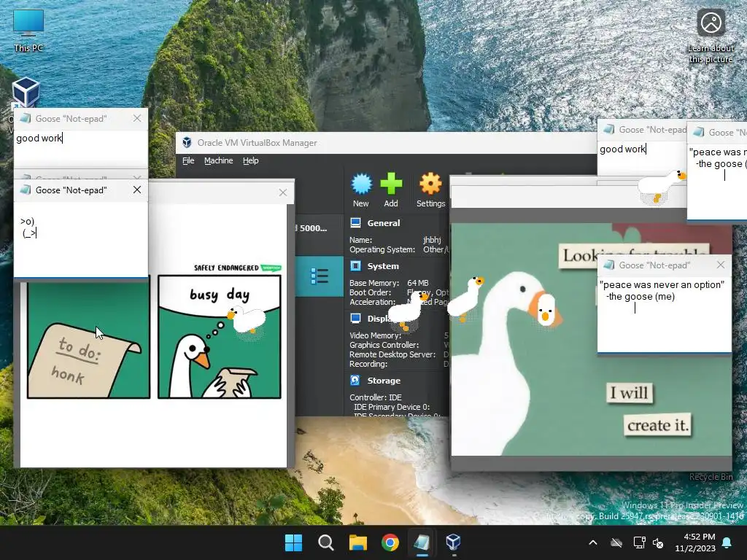
Task: Click the 'busy day' goose comic panel
Action: 220,336
